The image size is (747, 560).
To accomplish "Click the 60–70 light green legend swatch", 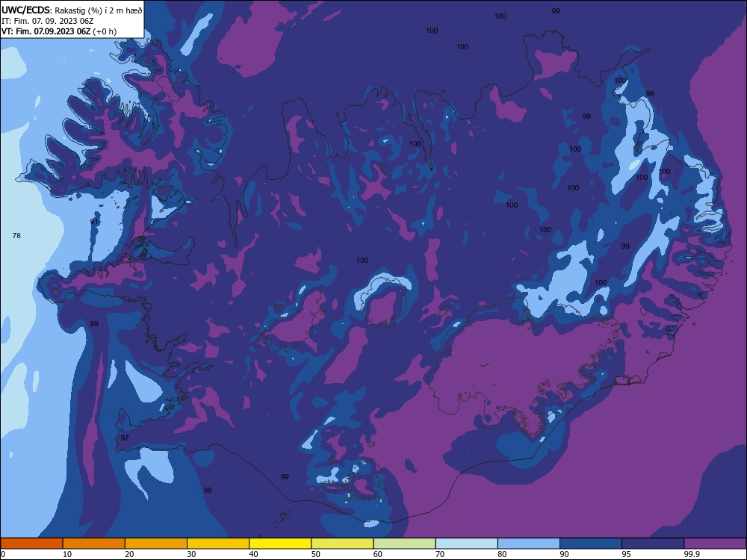I will [404, 544].
